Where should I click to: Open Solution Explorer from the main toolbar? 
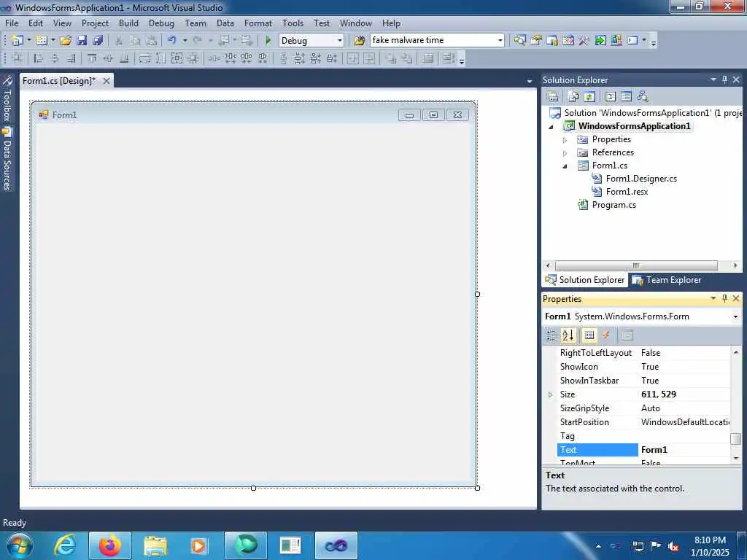(x=519, y=41)
